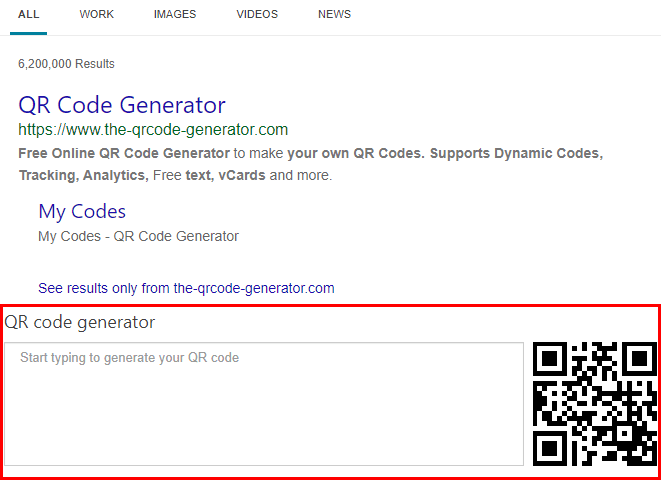Open the VIDEOS search tab
This screenshot has height=484, width=661.
pyautogui.click(x=257, y=14)
